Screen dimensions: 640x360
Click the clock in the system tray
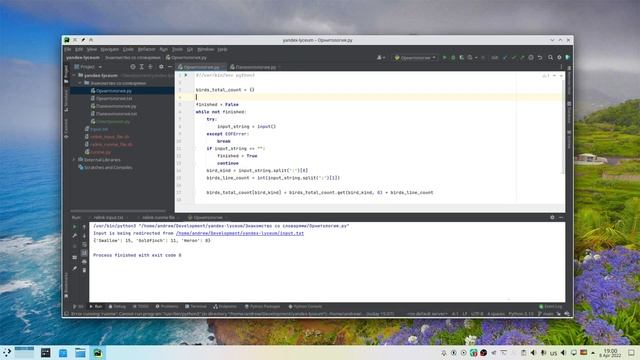611,353
